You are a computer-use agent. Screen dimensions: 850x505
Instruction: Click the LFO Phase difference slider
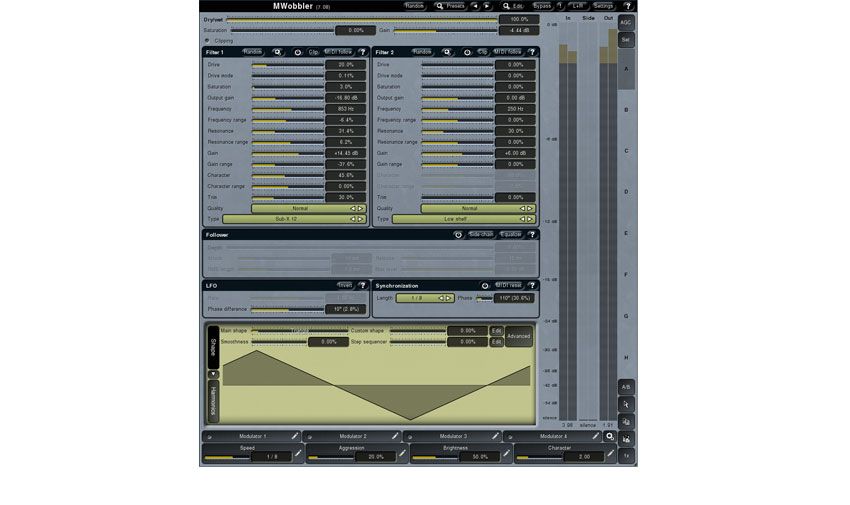click(288, 309)
